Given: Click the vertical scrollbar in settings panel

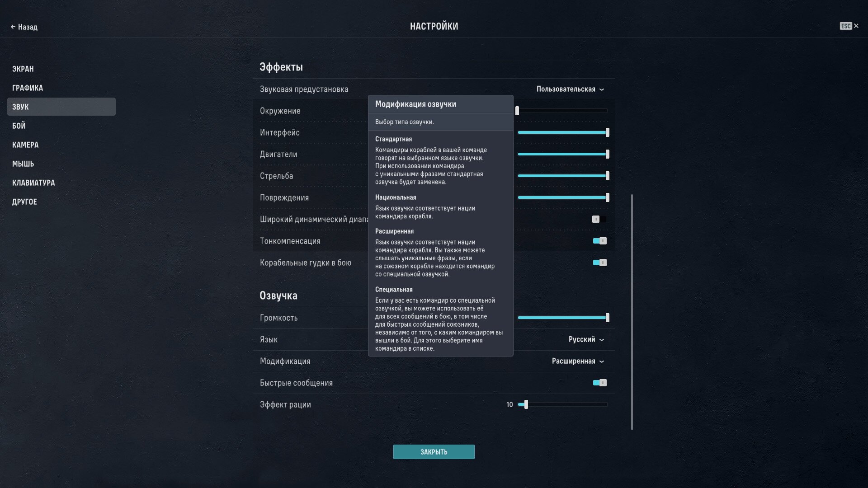Looking at the screenshot, I should (x=632, y=312).
